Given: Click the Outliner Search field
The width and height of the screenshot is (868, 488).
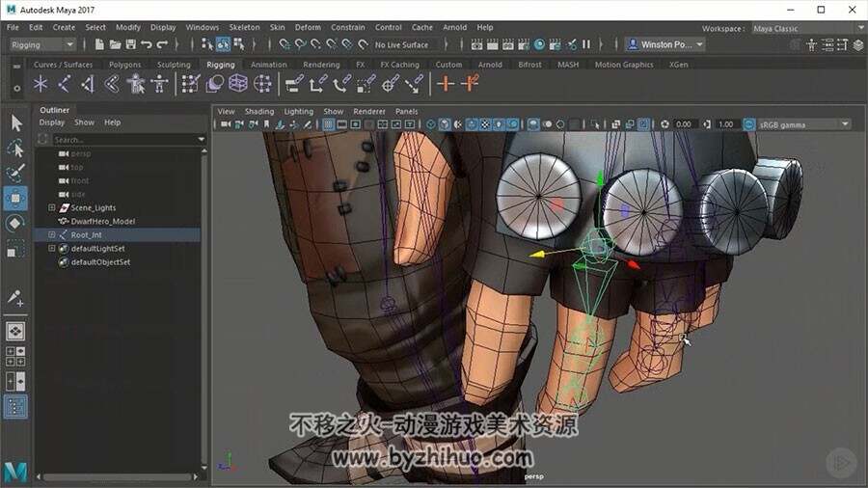Looking at the screenshot, I should (x=124, y=140).
